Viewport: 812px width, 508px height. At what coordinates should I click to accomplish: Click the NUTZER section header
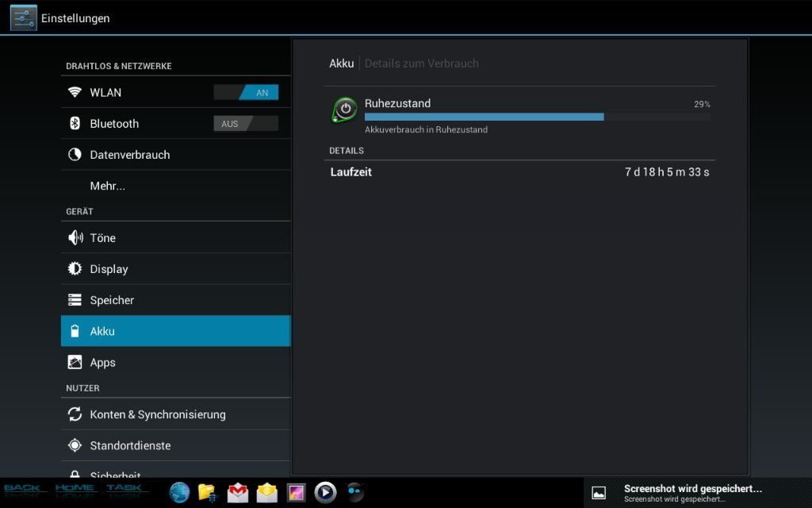pyautogui.click(x=82, y=388)
